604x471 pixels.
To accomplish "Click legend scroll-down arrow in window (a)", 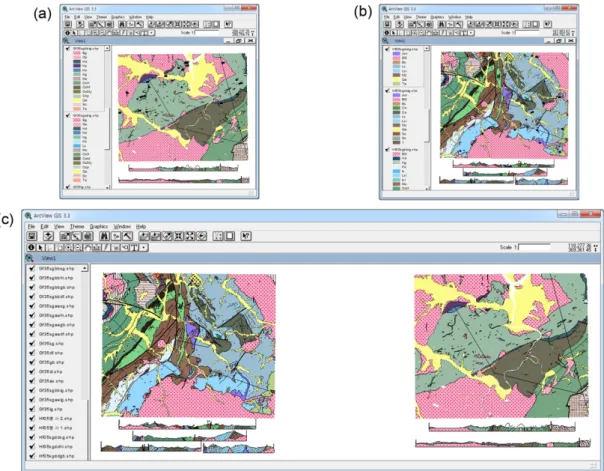I will coord(107,187).
